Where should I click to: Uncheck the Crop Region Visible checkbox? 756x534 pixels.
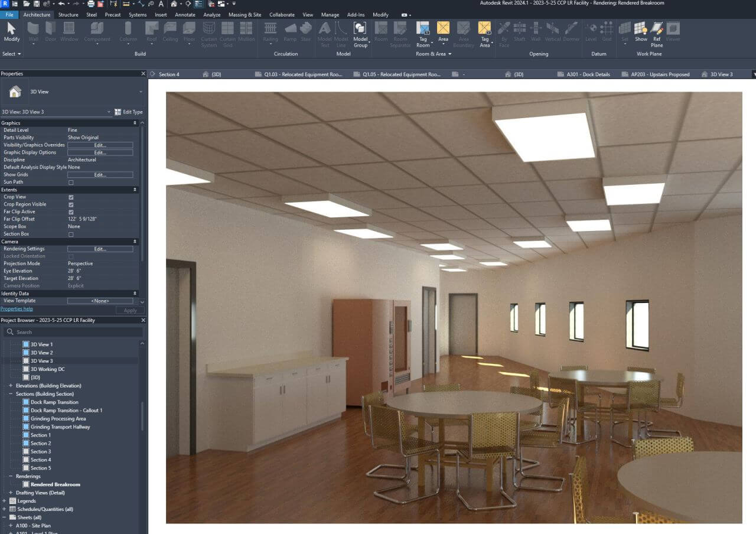(x=71, y=204)
